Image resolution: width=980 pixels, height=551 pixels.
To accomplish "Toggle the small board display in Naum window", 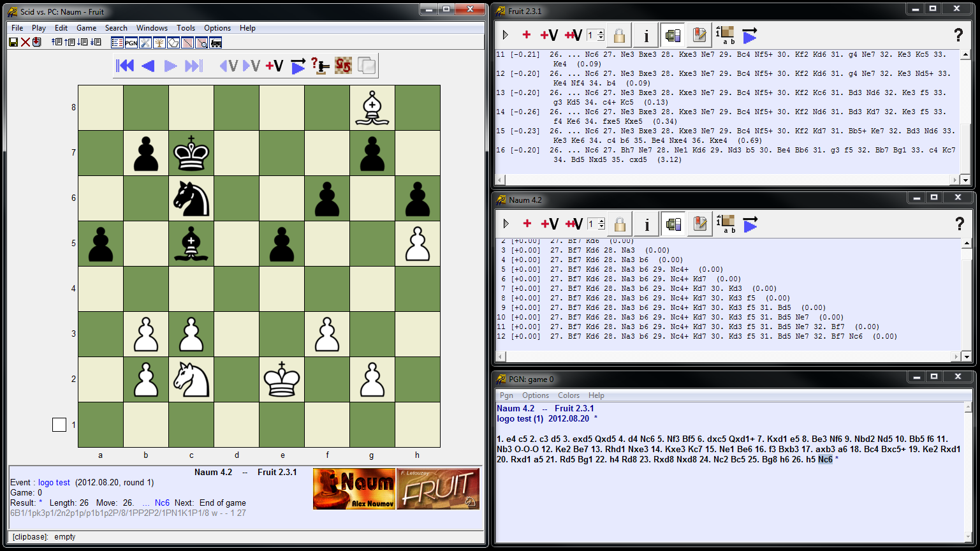I will point(726,224).
